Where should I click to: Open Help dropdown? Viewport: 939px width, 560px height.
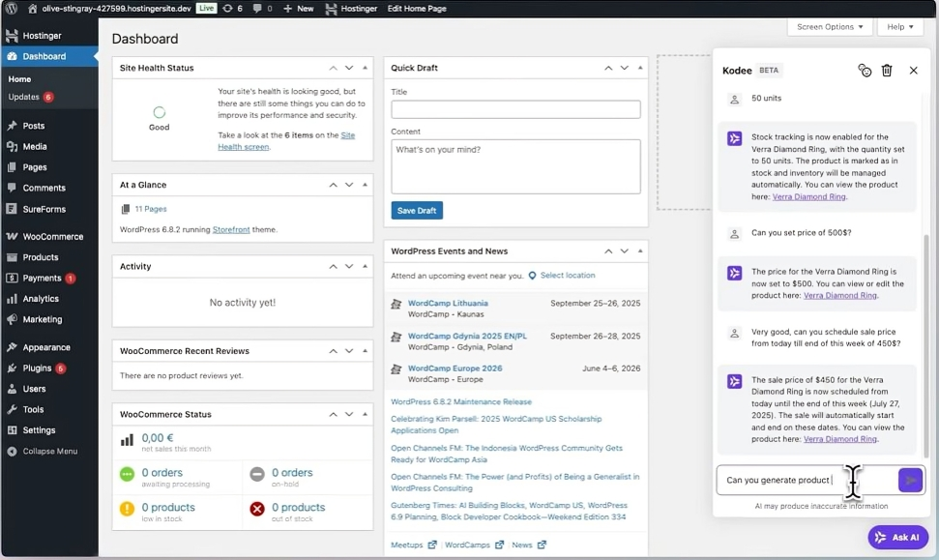tap(900, 27)
